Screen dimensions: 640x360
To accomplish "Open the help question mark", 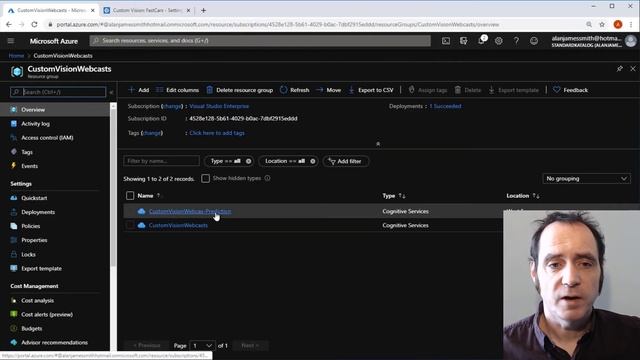I will point(516,41).
